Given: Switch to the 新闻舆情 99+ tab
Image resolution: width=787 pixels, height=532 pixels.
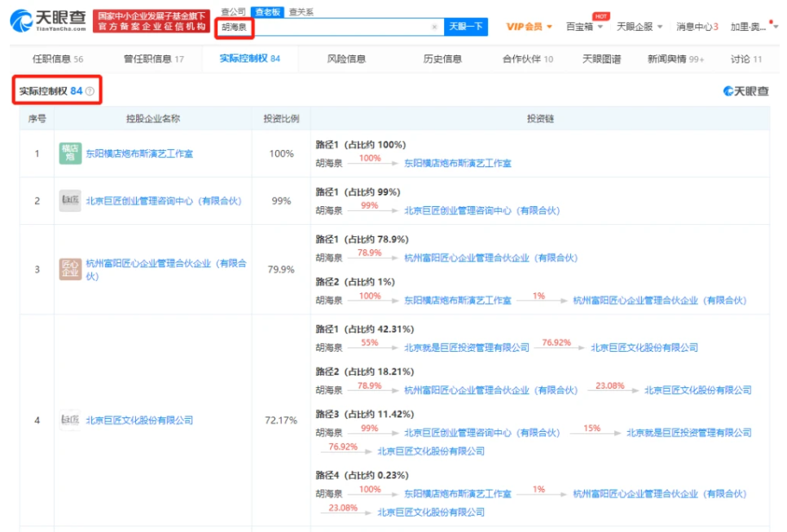Looking at the screenshot, I should 675,59.
